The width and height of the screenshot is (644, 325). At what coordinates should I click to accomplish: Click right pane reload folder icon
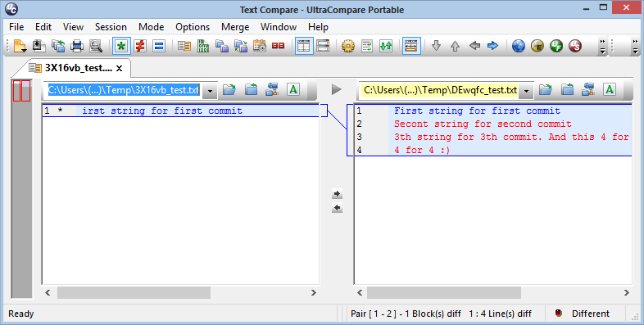click(568, 89)
